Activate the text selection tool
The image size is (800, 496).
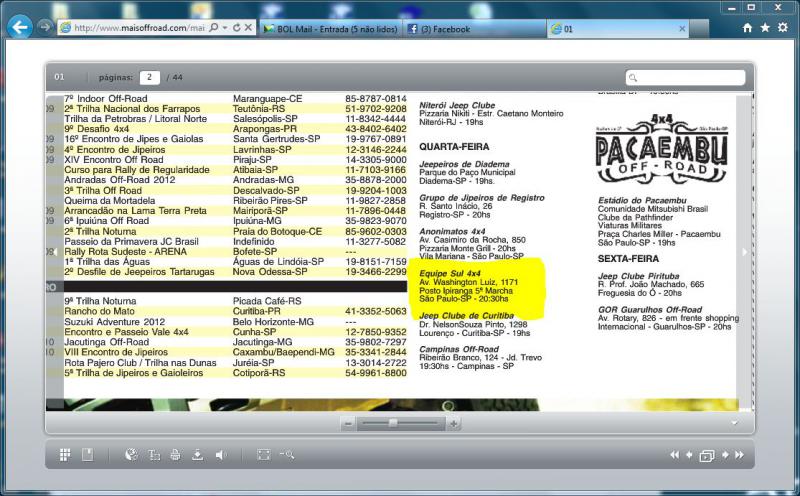tap(154, 455)
